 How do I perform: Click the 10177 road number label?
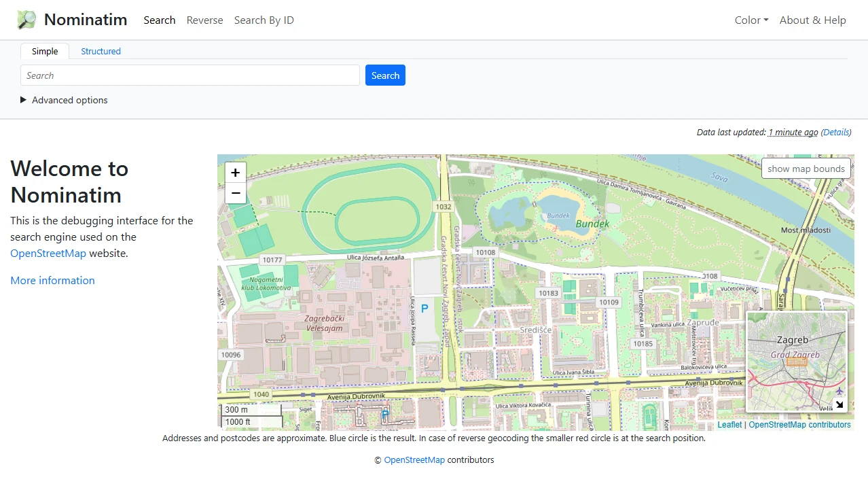272,260
